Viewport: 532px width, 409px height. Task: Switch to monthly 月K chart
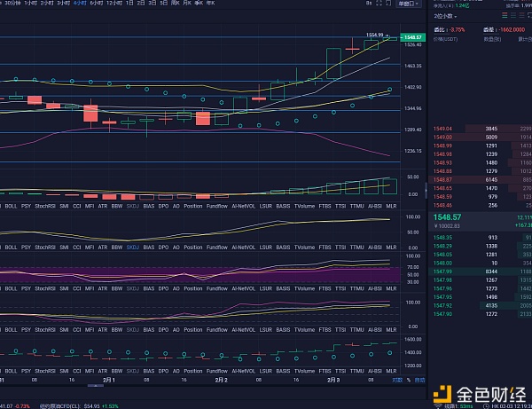[x=187, y=3]
